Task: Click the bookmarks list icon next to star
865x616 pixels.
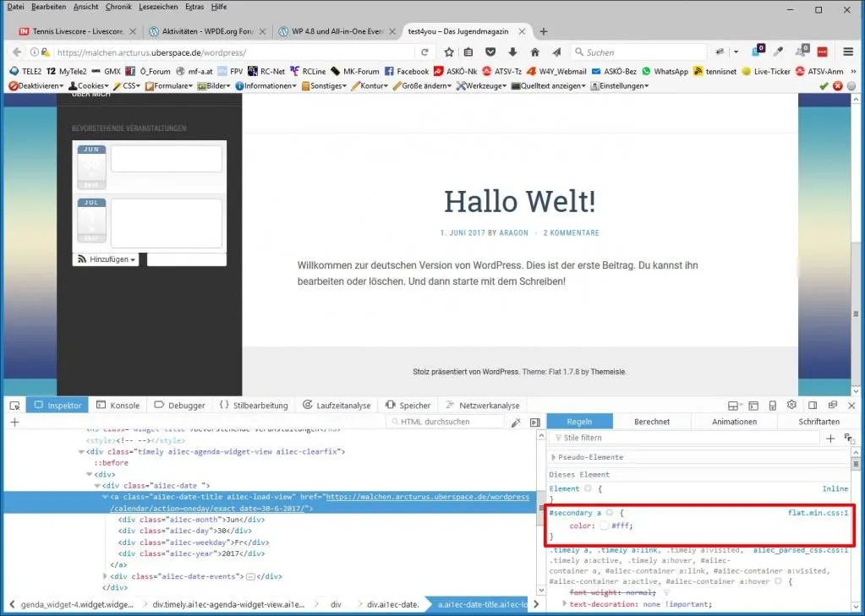Action: [x=468, y=52]
